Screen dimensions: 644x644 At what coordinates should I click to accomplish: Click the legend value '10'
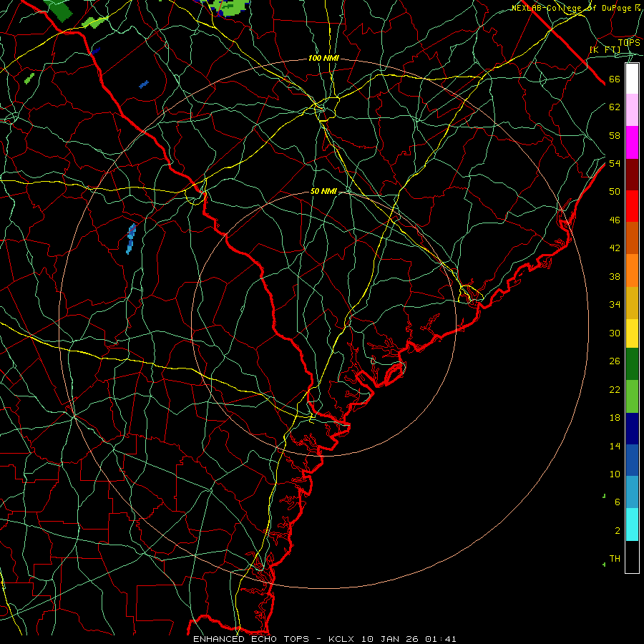coord(615,474)
